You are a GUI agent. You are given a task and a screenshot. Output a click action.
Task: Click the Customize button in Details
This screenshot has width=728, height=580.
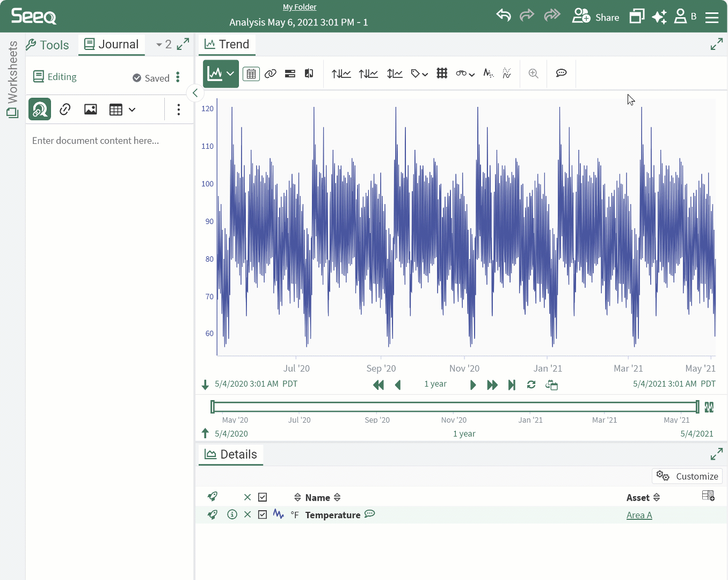pyautogui.click(x=687, y=476)
